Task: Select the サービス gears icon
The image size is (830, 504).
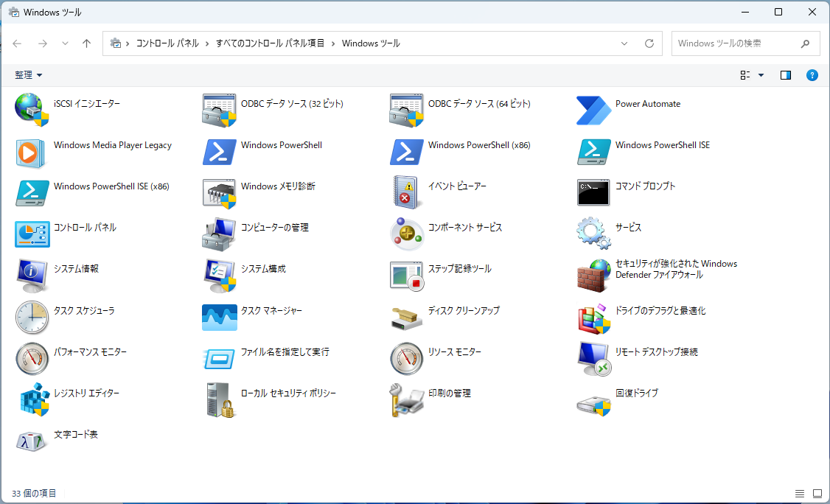Action: pyautogui.click(x=593, y=234)
